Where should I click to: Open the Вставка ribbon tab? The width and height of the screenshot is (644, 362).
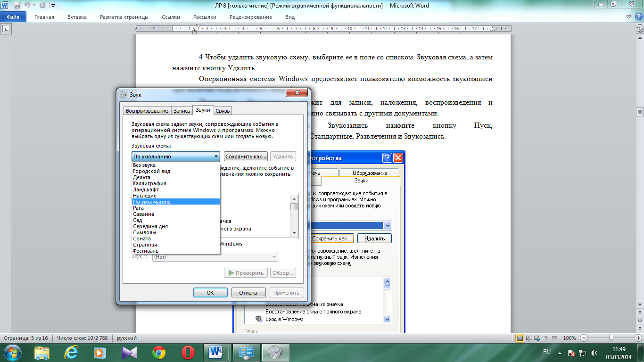tap(77, 17)
